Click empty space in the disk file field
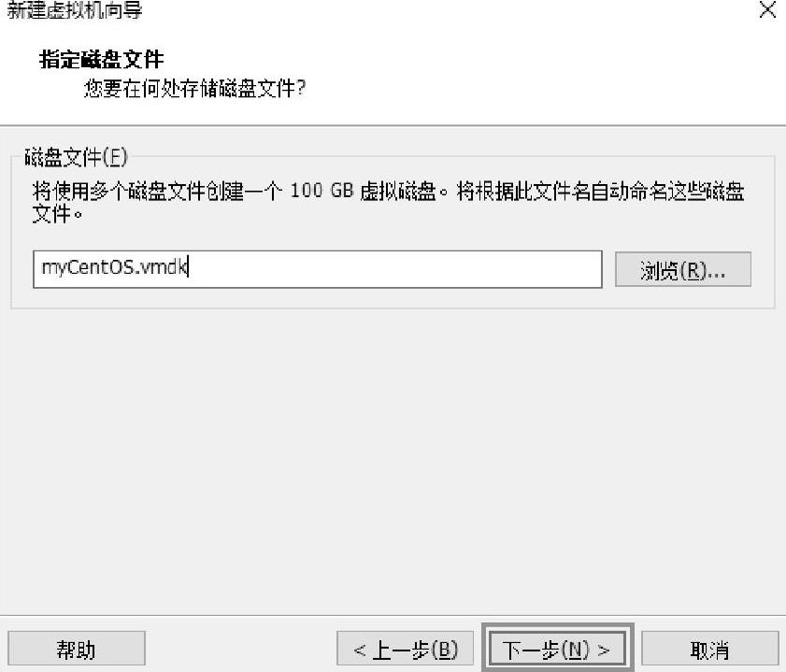This screenshot has width=786, height=672. click(396, 269)
